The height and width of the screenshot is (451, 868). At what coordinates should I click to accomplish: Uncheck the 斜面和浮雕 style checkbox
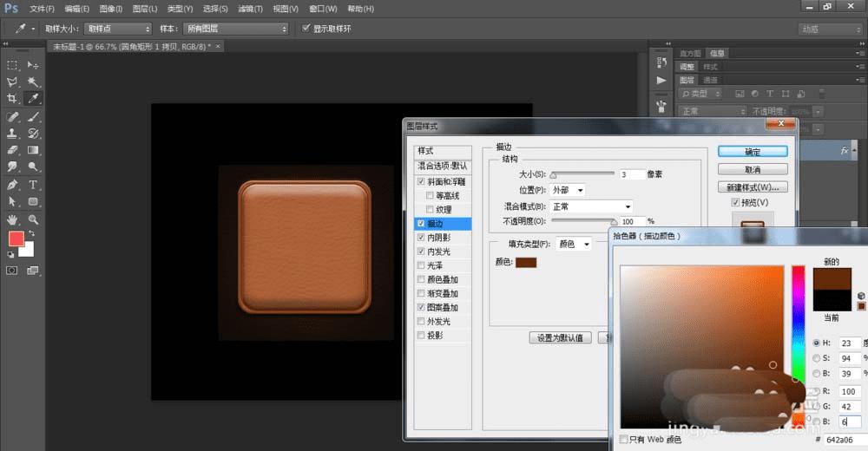[x=422, y=182]
